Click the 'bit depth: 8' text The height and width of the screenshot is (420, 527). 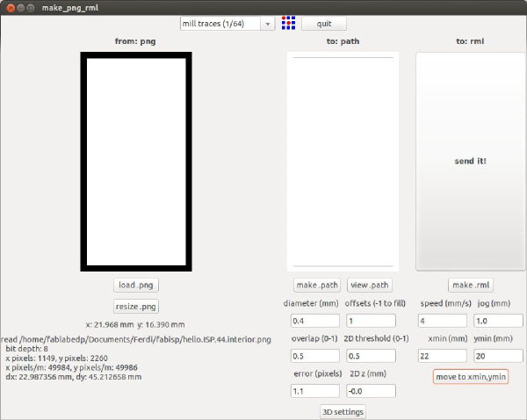[x=27, y=349]
